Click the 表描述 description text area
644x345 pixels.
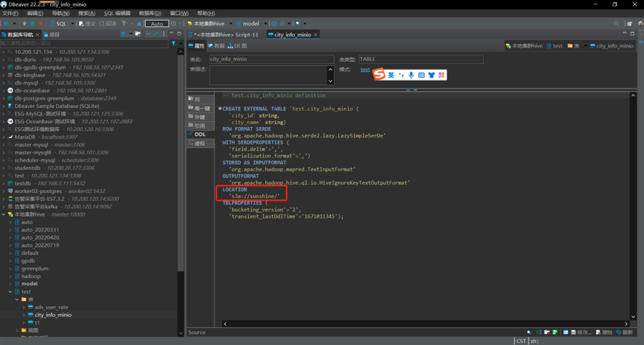(268, 75)
